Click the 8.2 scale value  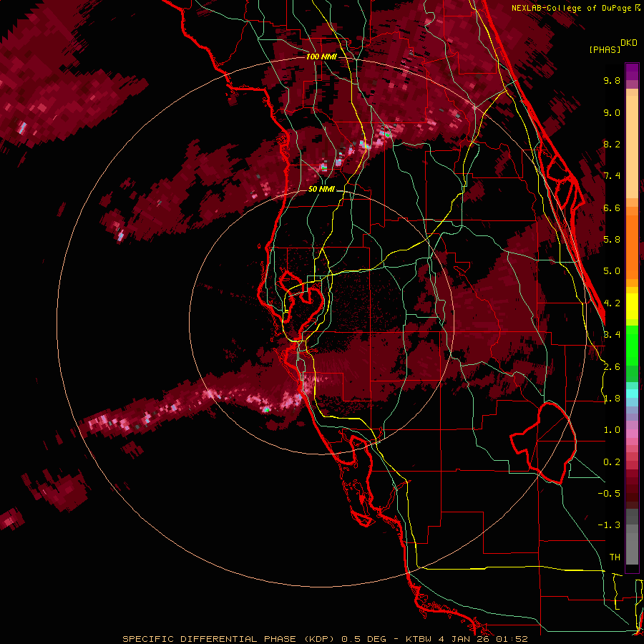coord(612,144)
